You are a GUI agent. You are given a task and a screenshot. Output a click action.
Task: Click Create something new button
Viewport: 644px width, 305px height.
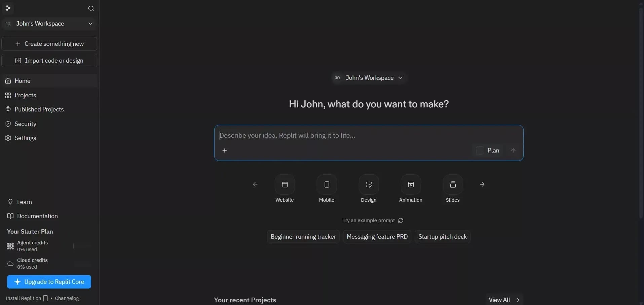tap(49, 44)
